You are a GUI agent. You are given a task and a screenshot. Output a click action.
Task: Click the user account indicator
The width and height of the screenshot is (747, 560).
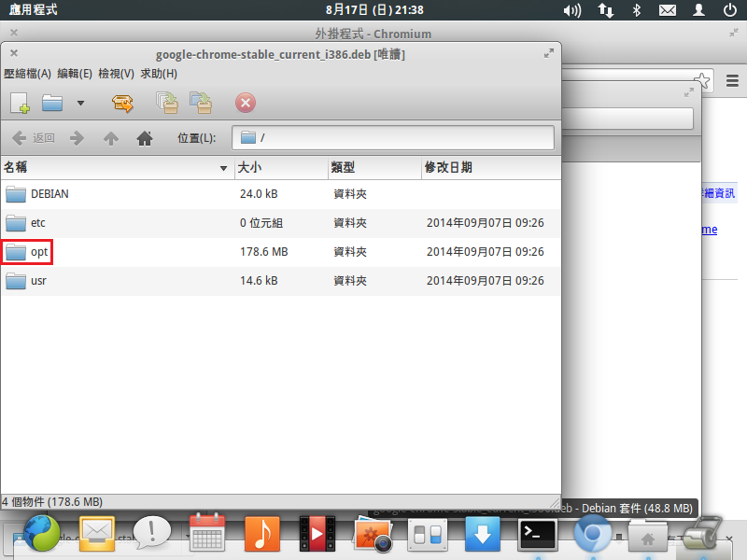698,10
